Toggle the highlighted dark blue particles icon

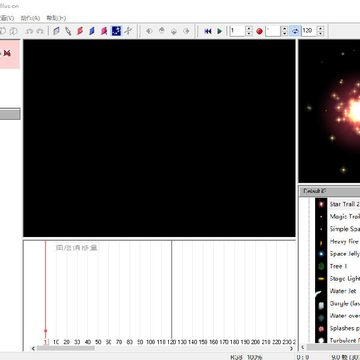116,31
